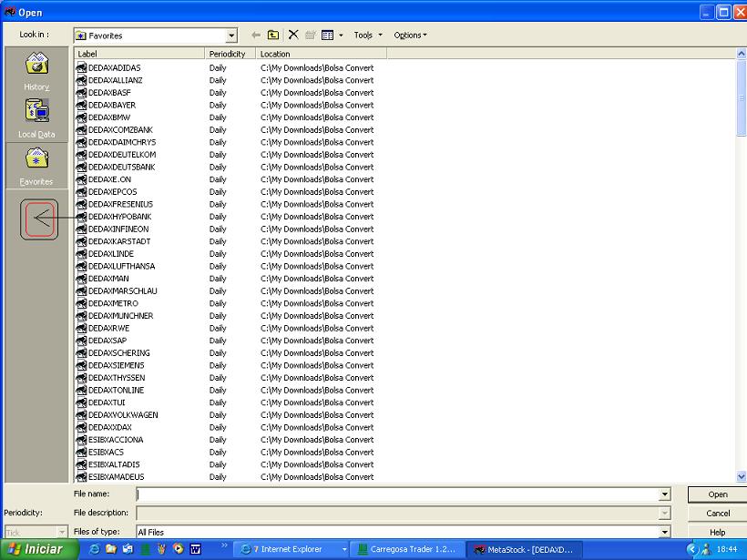Select ESIBXAMADEUS in the list

(x=117, y=476)
